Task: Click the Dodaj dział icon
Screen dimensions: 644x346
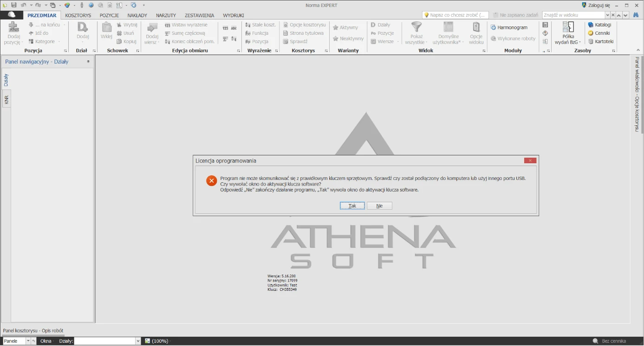Action: click(83, 27)
